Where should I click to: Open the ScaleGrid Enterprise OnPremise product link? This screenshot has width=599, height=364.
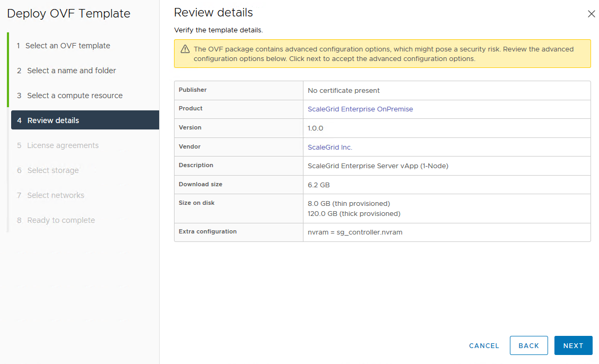[x=360, y=109]
